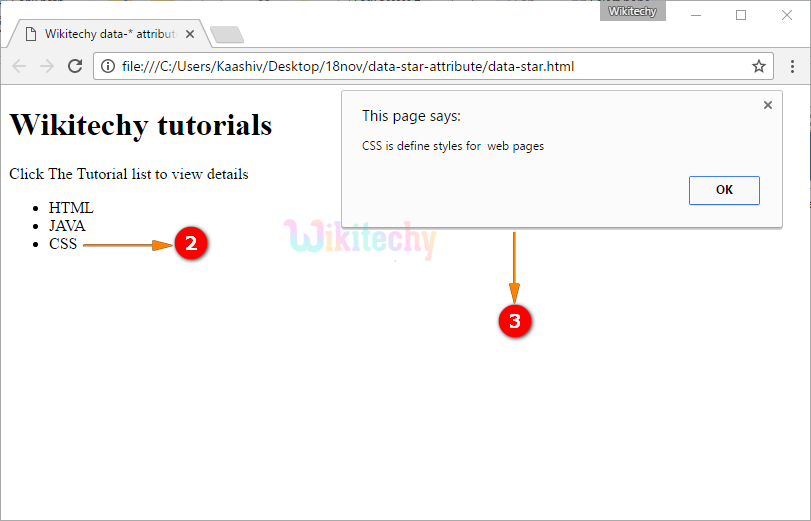Image resolution: width=811 pixels, height=521 pixels.
Task: Click the red circle marker numbered 3
Action: pos(515,321)
